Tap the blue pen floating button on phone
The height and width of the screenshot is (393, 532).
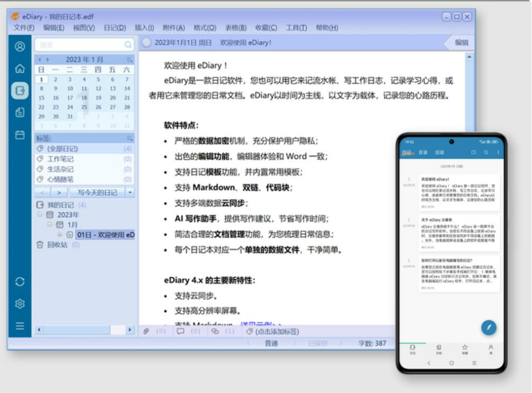point(488,328)
